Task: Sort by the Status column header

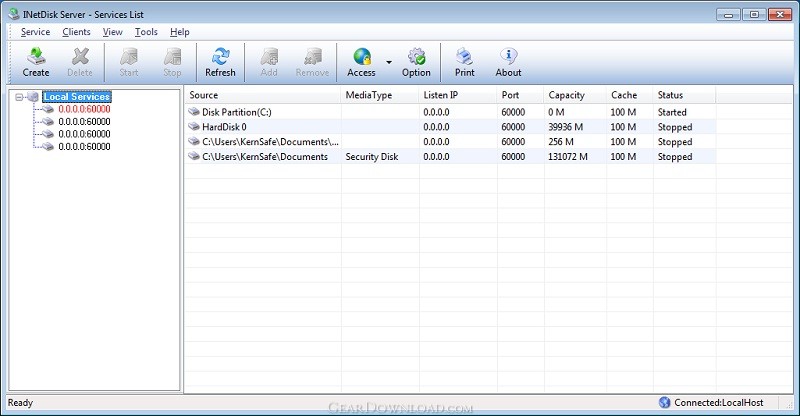Action: (670, 95)
